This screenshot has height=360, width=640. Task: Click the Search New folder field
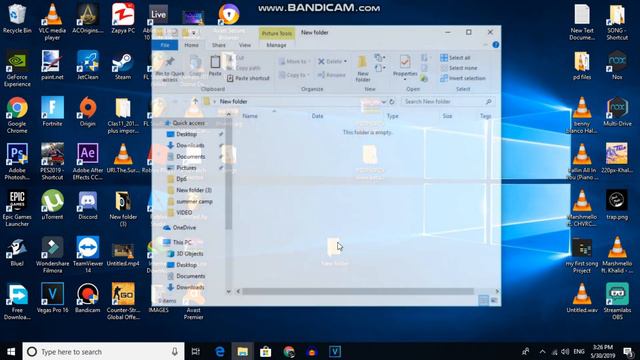point(448,102)
